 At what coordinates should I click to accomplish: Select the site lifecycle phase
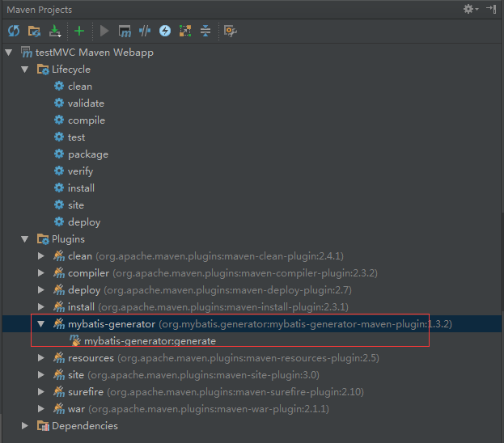point(69,205)
